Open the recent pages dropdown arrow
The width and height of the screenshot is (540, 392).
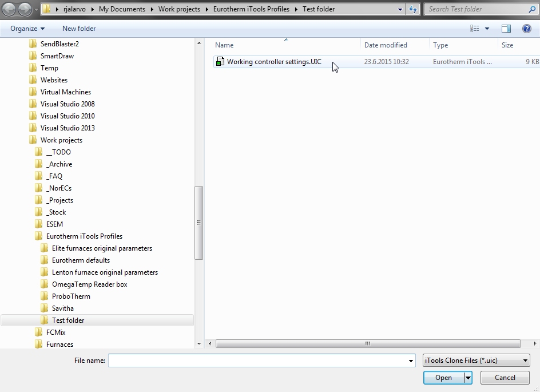click(x=36, y=9)
